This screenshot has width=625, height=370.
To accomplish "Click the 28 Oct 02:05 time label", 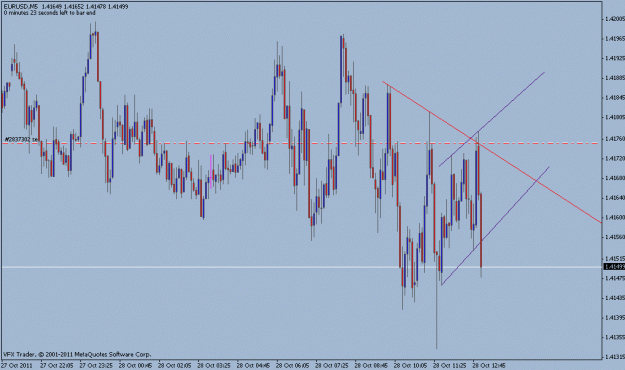I will [175, 365].
